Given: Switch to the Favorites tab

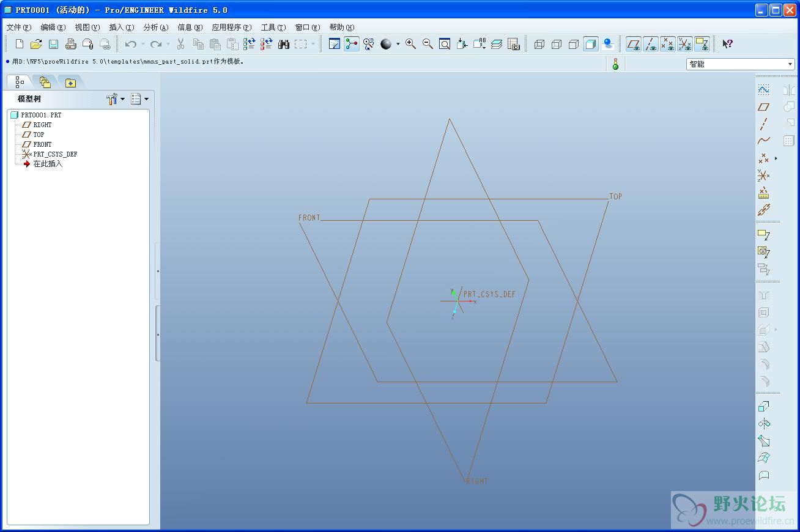Looking at the screenshot, I should pyautogui.click(x=70, y=82).
